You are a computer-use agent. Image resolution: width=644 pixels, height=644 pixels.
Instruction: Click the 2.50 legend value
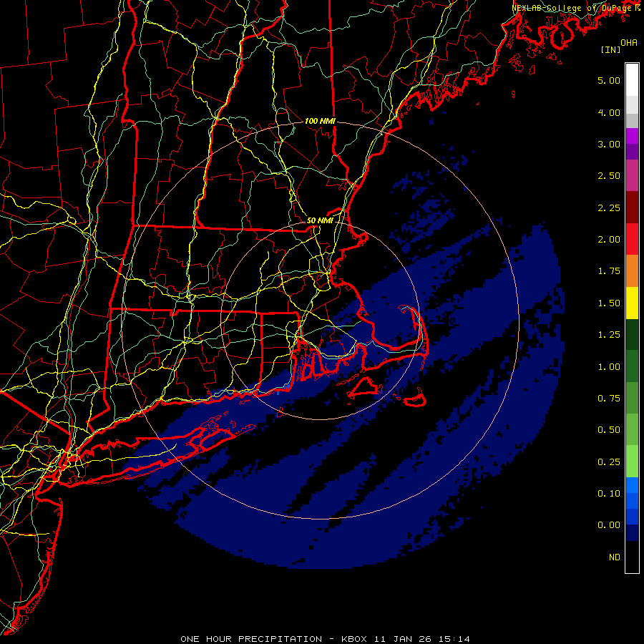609,176
